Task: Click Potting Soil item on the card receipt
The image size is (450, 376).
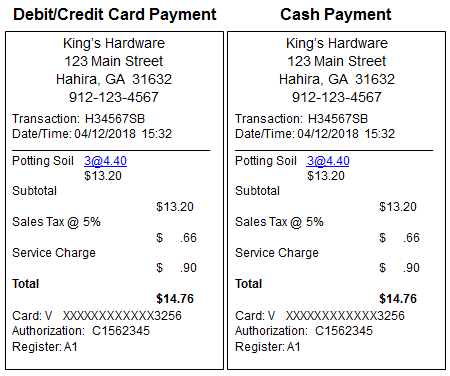Action: pyautogui.click(x=43, y=161)
